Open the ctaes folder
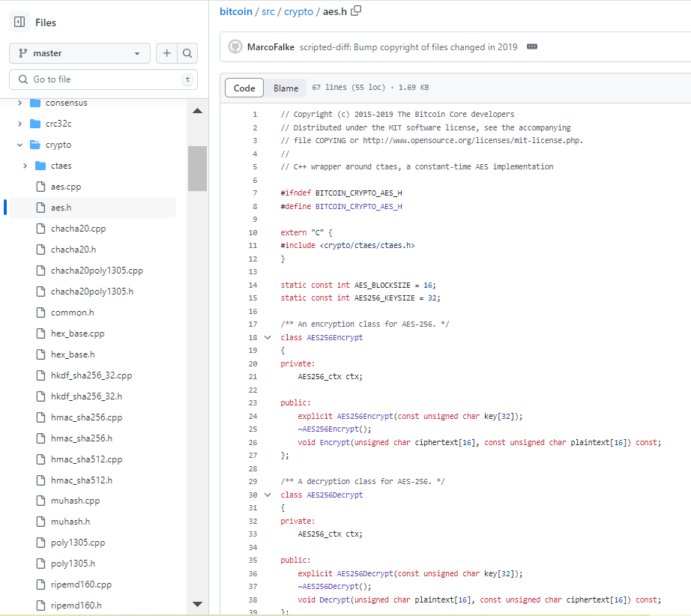 61,166
